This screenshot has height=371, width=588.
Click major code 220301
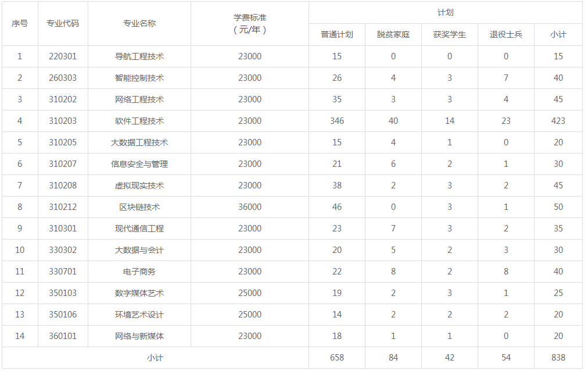63,56
